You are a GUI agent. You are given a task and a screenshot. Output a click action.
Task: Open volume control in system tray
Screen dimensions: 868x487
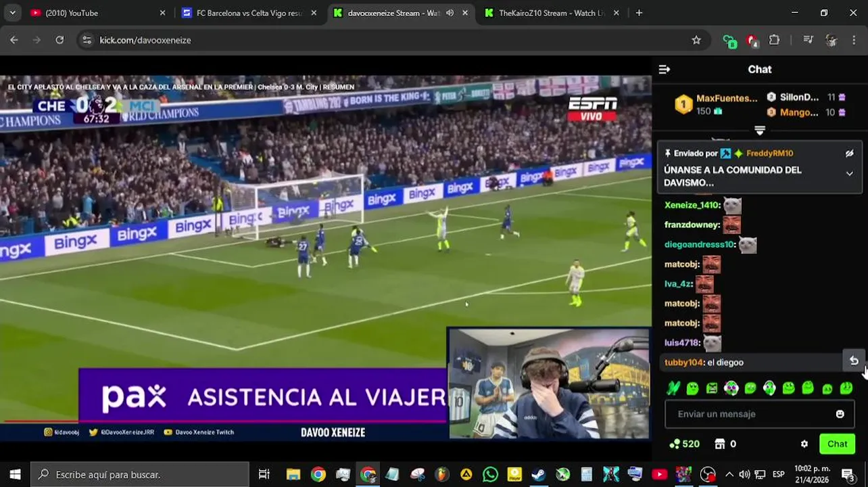click(744, 474)
